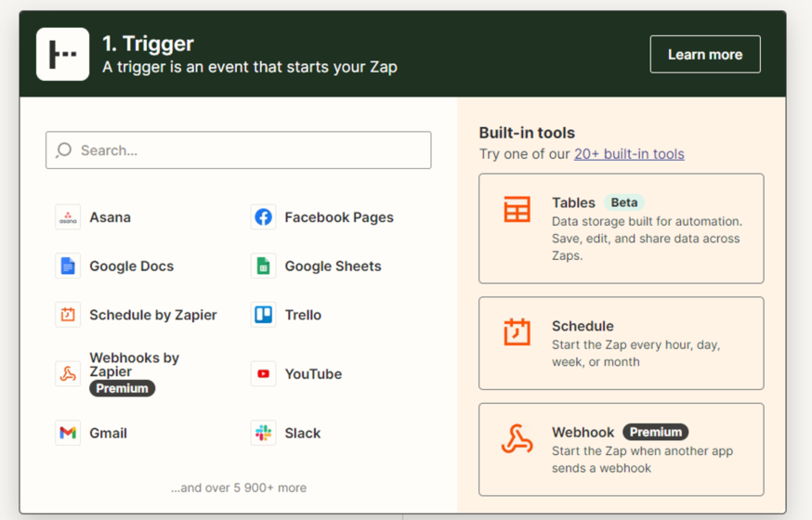The image size is (812, 520).
Task: Click 'A trigger is an event' subtitle
Action: click(250, 67)
